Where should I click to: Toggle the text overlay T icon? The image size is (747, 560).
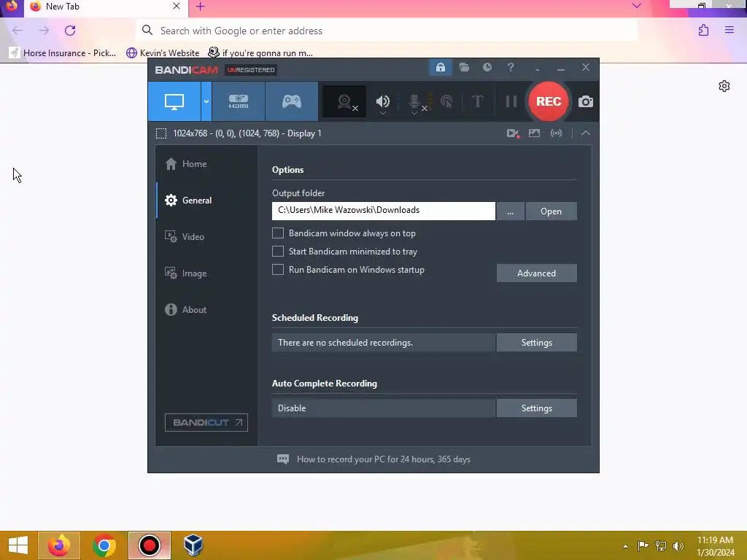(477, 101)
